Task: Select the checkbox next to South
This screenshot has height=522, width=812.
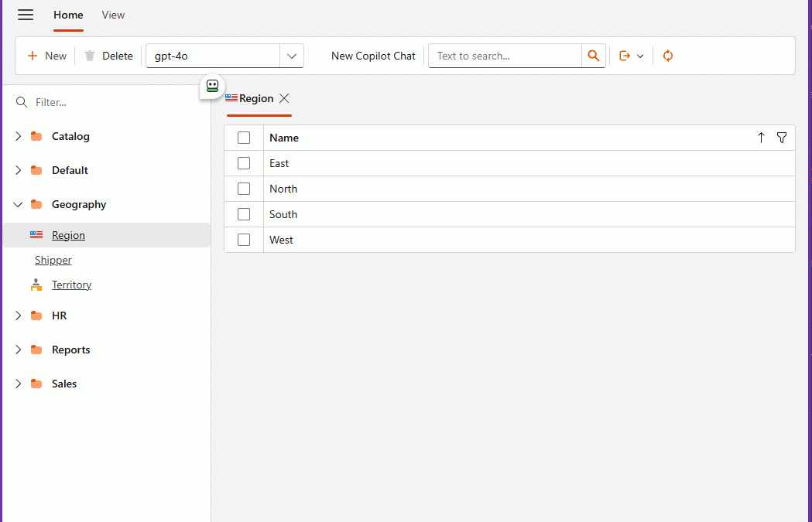Action: [244, 213]
